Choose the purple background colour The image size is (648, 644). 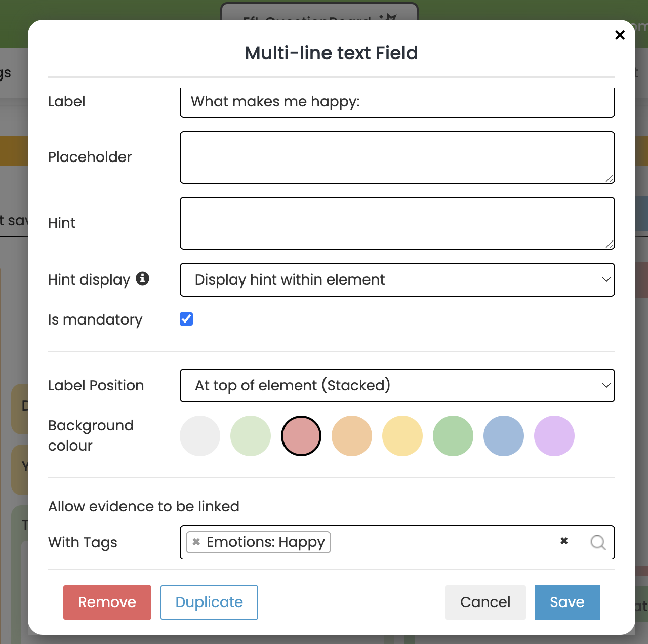coord(554,436)
